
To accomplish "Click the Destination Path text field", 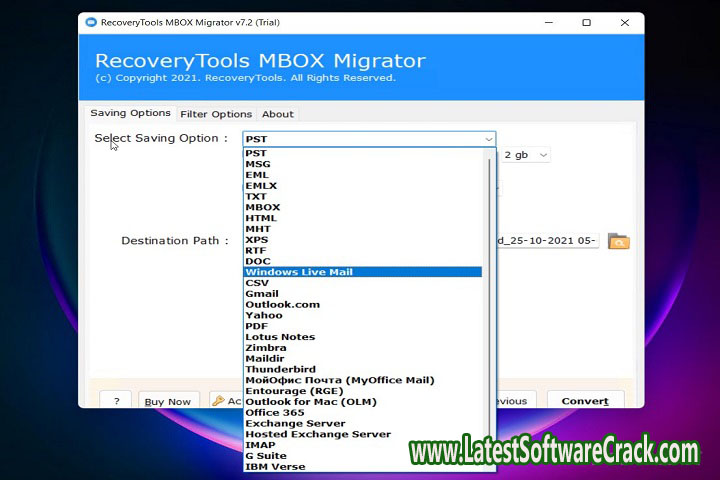I will tap(548, 241).
